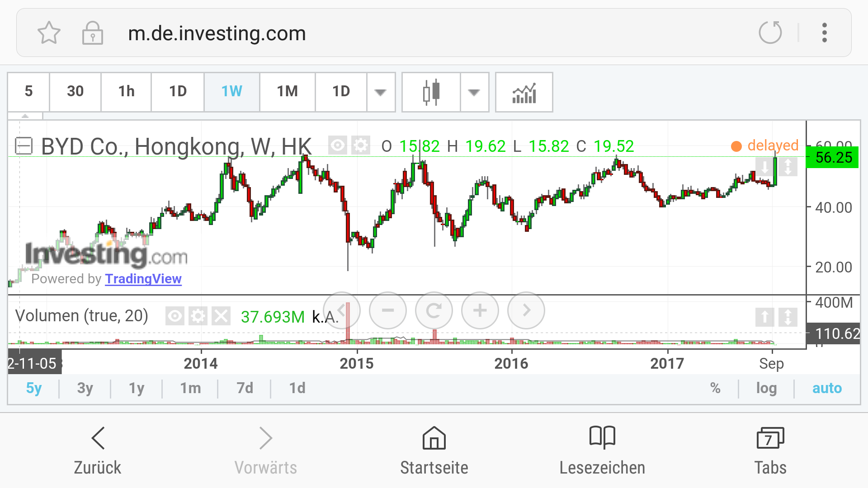Collapse BYD Co. legend with minus box
The height and width of the screenshot is (488, 868).
(x=24, y=146)
